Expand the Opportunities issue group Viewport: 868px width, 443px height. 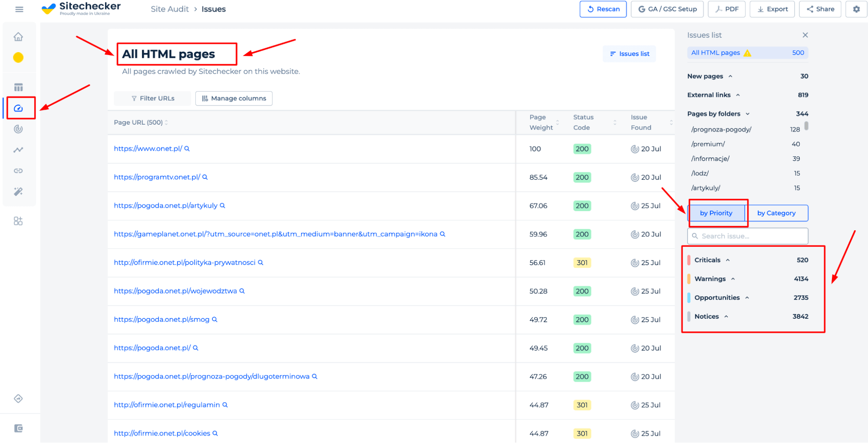pyautogui.click(x=747, y=298)
